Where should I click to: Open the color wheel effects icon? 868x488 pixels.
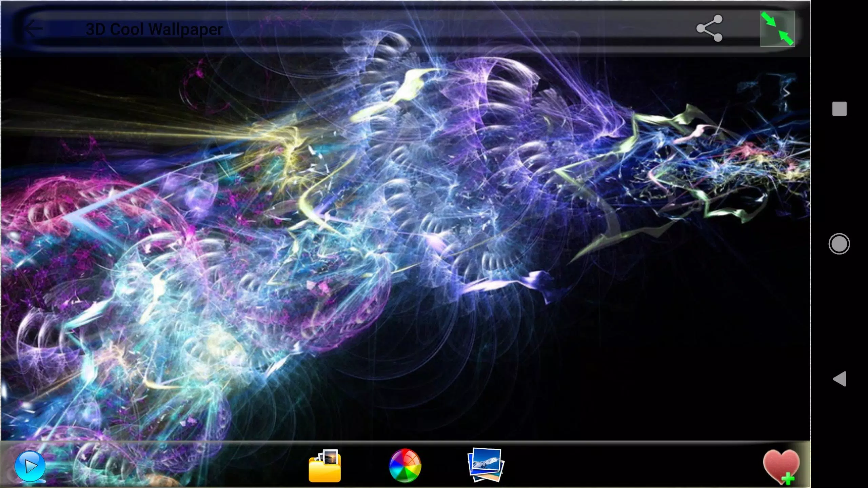pyautogui.click(x=405, y=466)
